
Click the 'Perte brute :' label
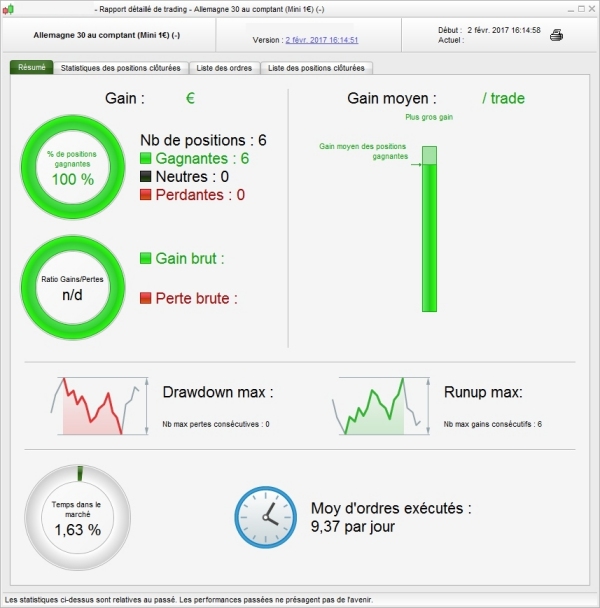[196, 298]
